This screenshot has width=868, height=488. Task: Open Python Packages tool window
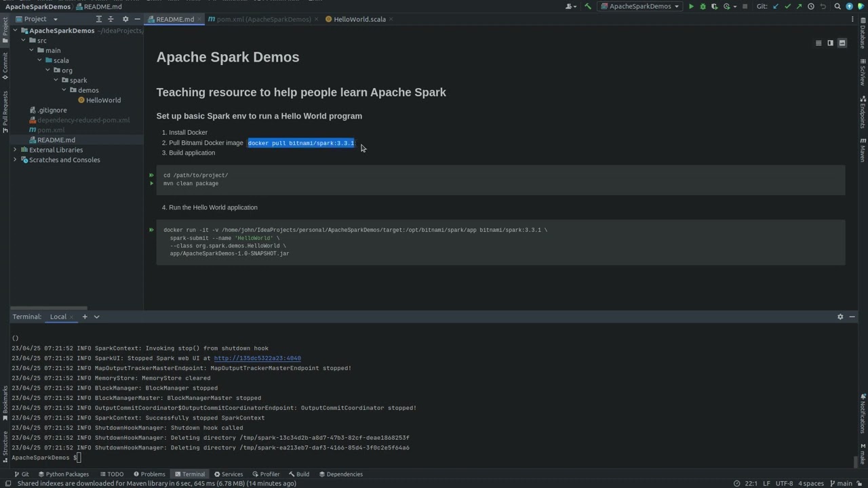point(64,474)
